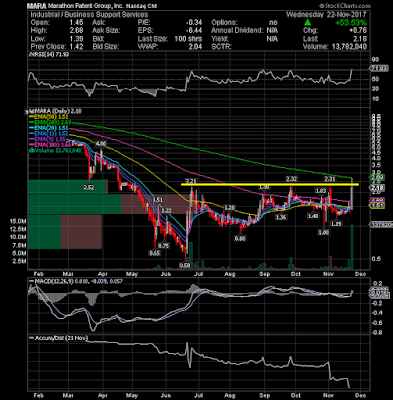This screenshot has width=393, height=400.
Task: Click the purple EMA(9) legend entry
Action: click(48, 139)
